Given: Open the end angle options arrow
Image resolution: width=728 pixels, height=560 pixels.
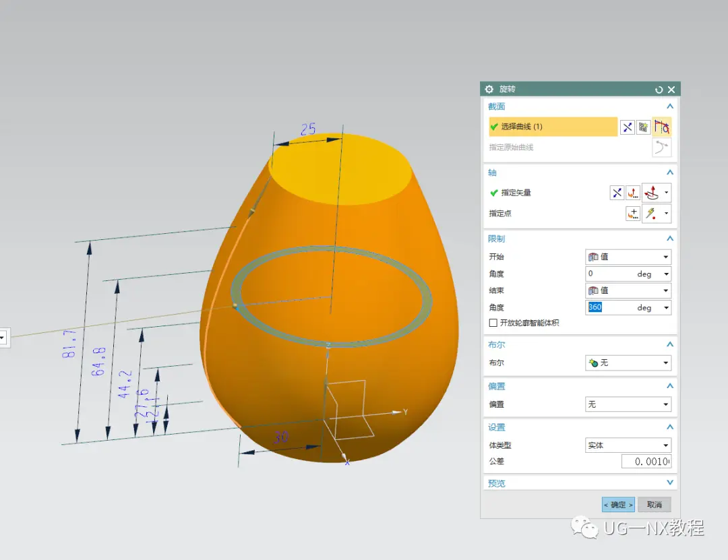Looking at the screenshot, I should 666,308.
